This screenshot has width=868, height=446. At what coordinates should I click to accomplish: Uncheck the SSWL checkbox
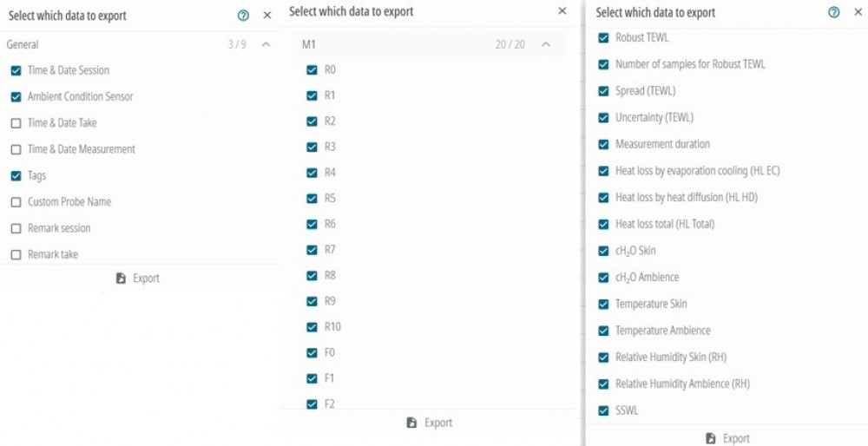(x=604, y=410)
